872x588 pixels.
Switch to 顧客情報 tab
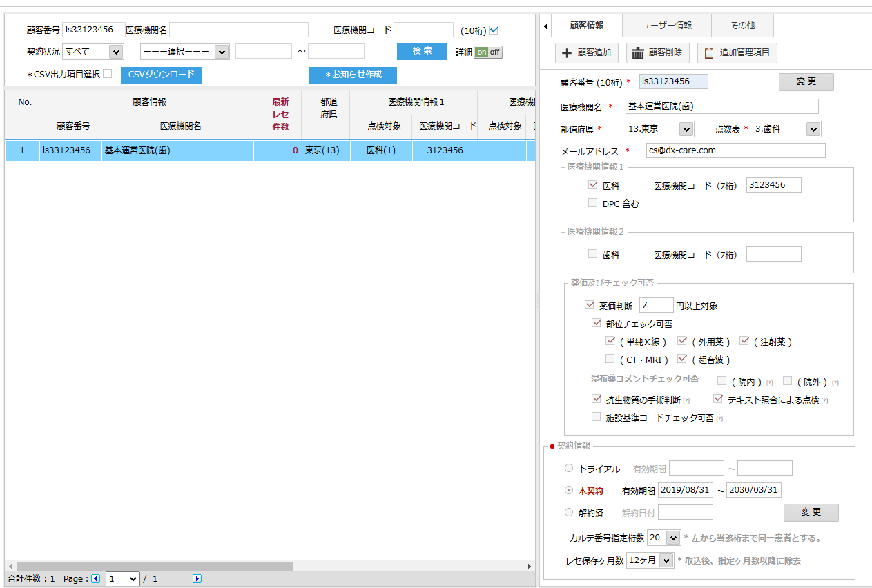587,26
